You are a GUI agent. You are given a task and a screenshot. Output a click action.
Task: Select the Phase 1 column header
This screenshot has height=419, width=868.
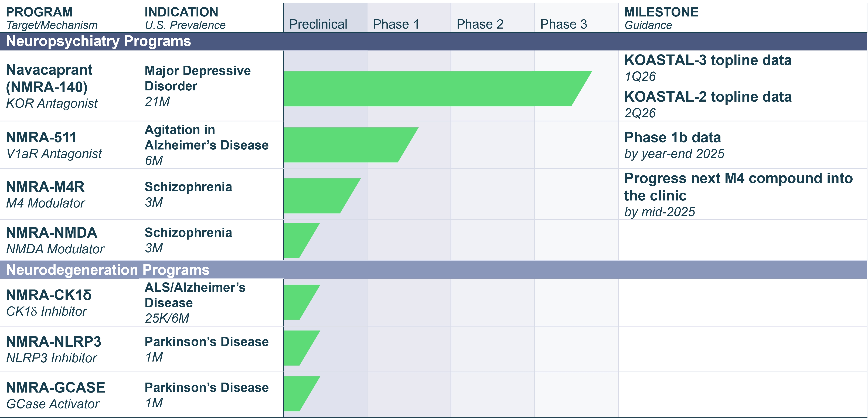396,24
